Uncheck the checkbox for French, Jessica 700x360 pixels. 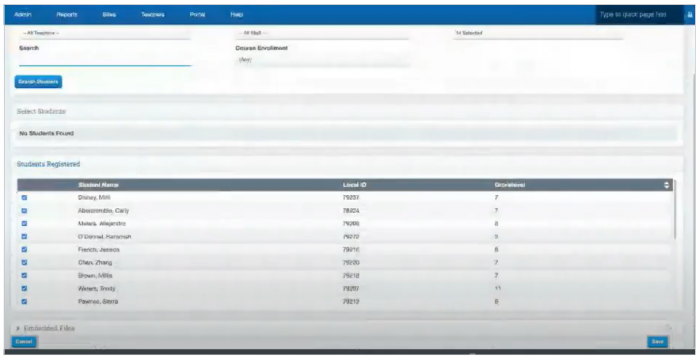24,250
